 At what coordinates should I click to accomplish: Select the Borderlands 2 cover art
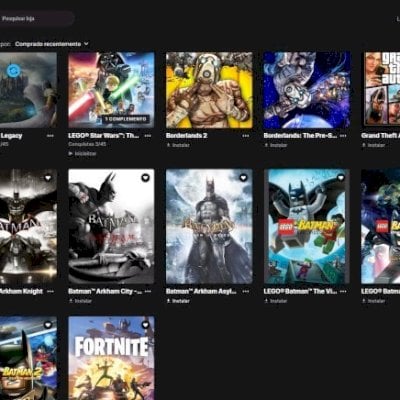(209, 90)
